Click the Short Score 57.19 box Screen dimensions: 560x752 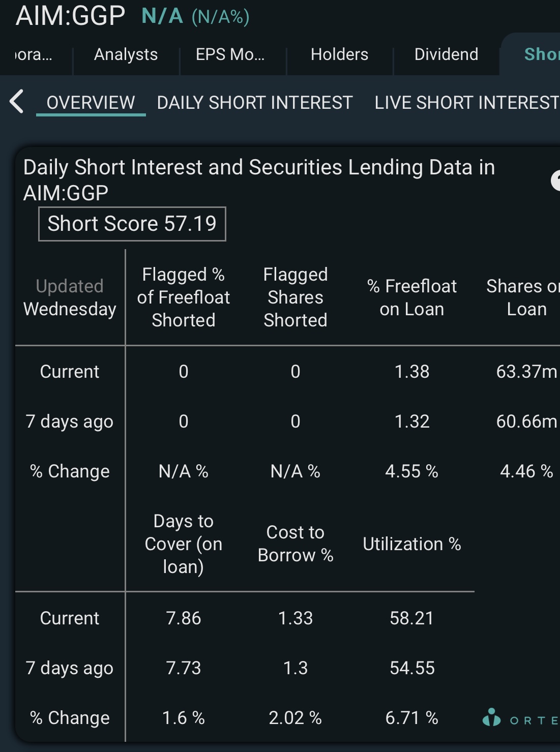132,224
